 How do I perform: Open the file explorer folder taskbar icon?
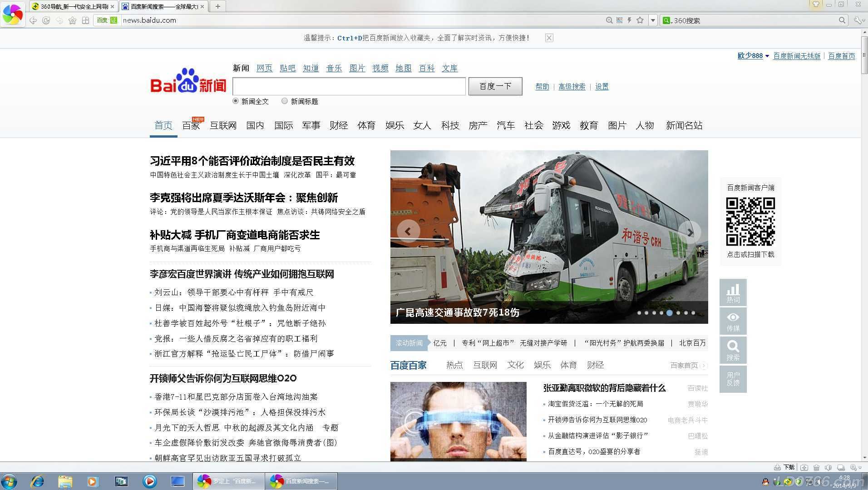(65, 481)
